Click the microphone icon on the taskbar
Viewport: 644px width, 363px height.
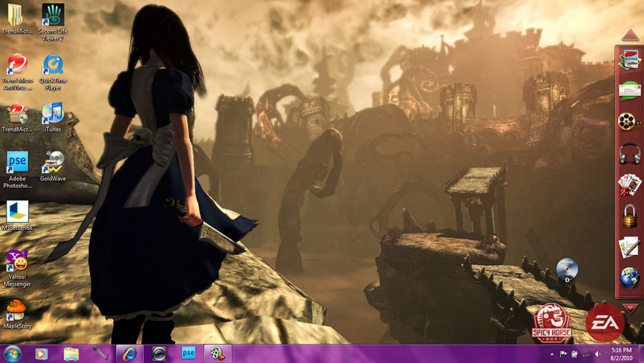[x=99, y=354]
